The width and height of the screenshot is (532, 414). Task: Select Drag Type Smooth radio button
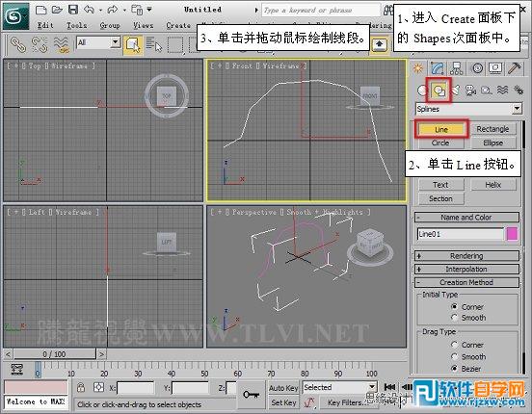[x=454, y=356]
